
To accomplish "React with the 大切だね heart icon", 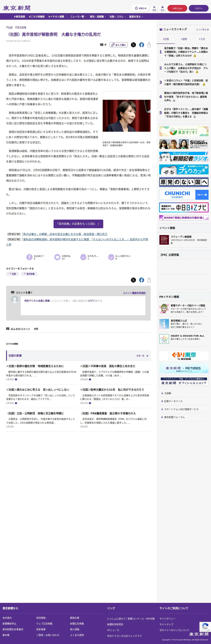I will coord(57,257).
